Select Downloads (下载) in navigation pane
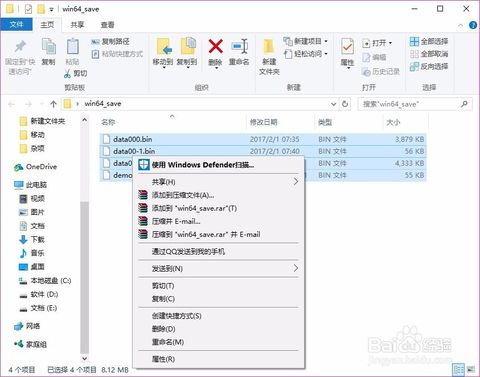The height and width of the screenshot is (377, 480). (x=32, y=239)
